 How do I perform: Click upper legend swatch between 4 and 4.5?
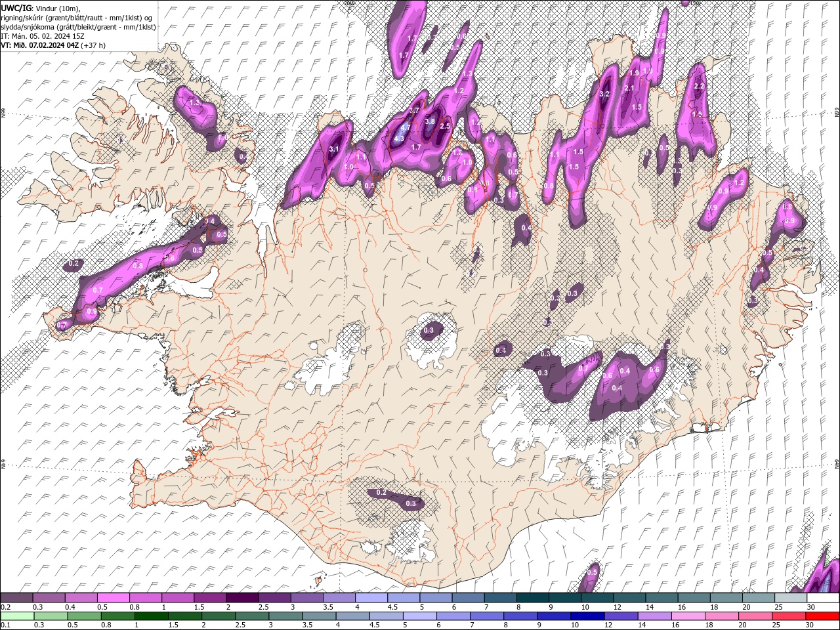coord(371,598)
